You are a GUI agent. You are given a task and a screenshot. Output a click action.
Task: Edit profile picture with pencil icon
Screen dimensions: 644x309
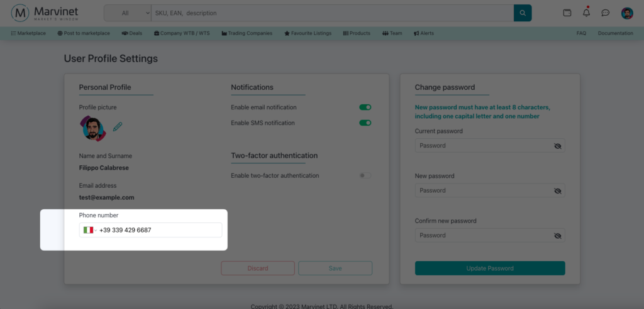(118, 127)
